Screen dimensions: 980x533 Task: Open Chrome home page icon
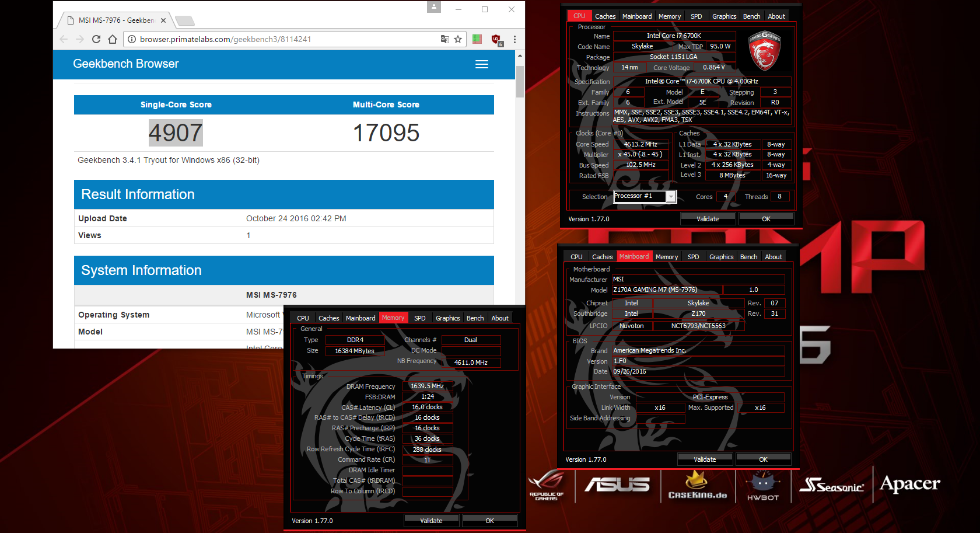[113, 39]
